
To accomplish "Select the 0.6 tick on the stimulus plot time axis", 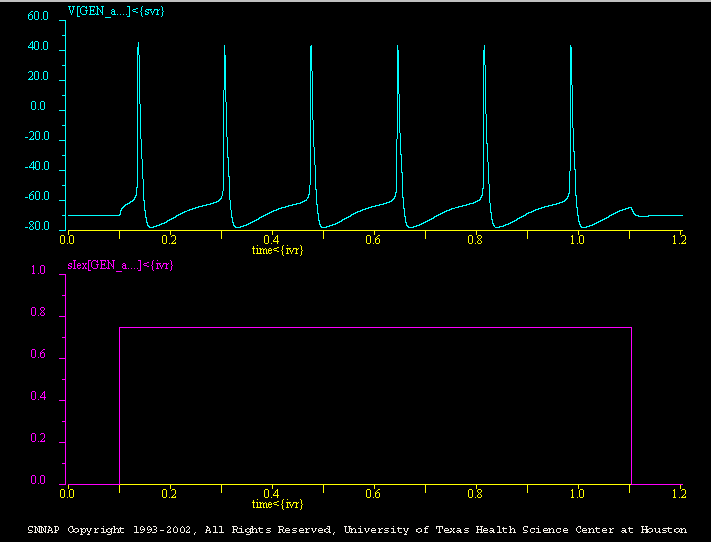I will point(373,494).
